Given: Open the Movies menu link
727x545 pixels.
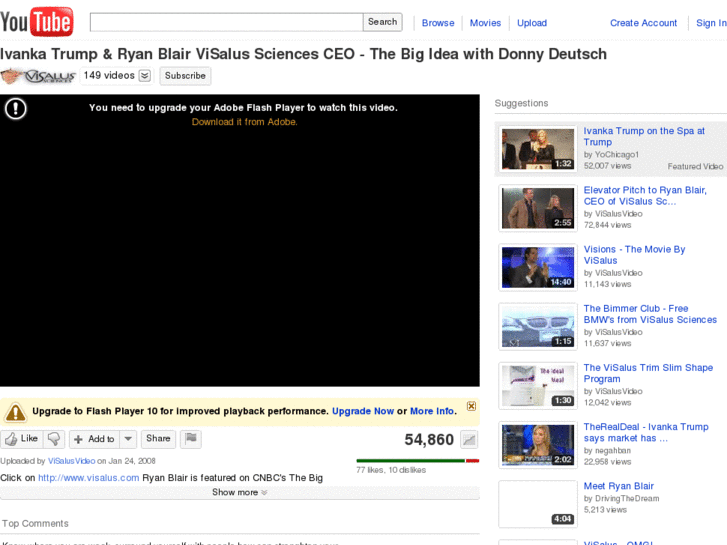Looking at the screenshot, I should pos(485,23).
